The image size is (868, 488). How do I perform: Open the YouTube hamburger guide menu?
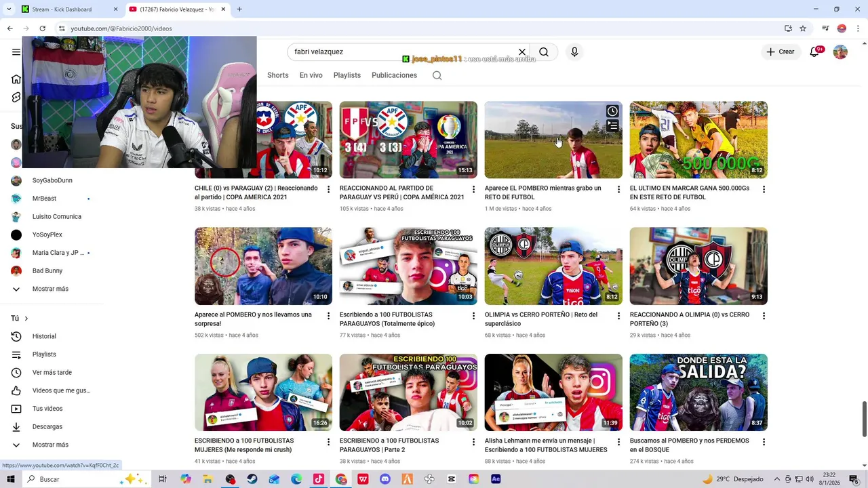(16, 52)
